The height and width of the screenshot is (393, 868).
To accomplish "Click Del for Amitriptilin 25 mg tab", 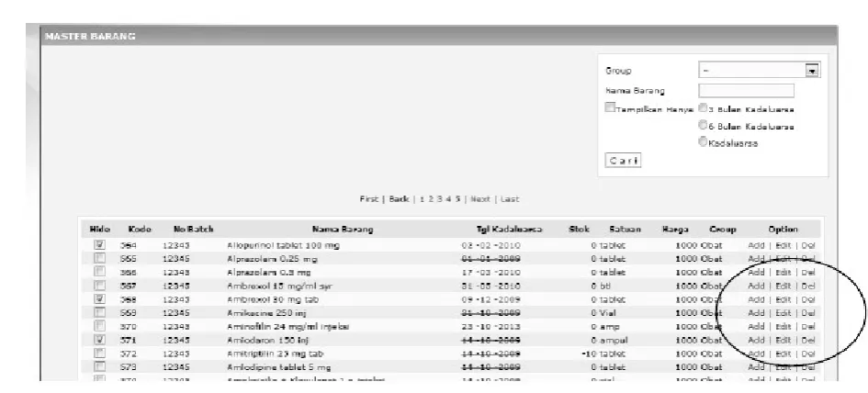I will tap(808, 354).
